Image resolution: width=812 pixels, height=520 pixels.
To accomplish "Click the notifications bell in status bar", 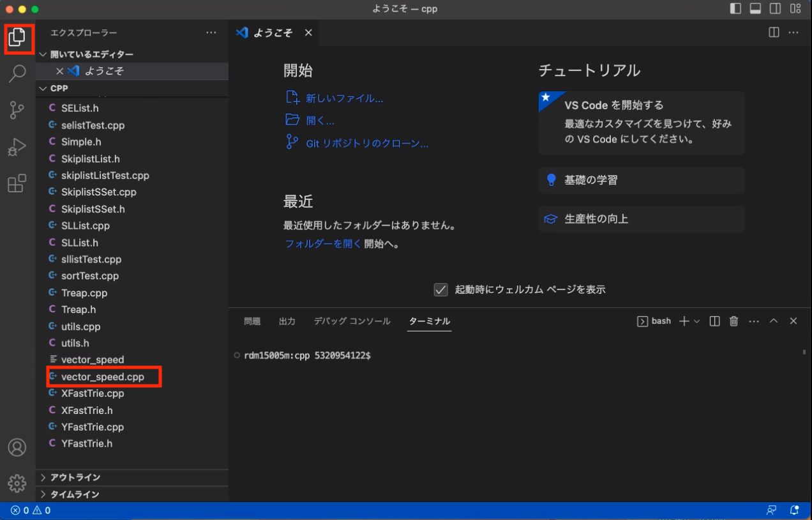I will pyautogui.click(x=795, y=510).
